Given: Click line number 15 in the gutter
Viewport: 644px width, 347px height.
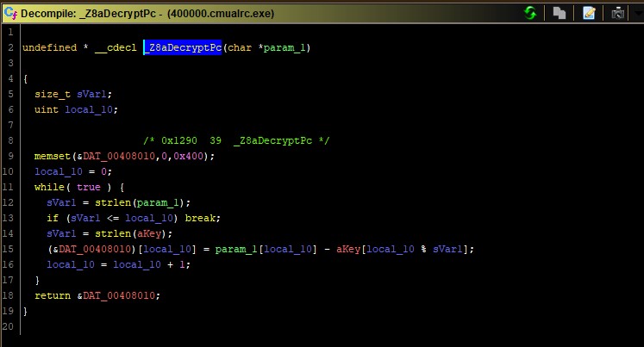Looking at the screenshot, I should (x=8, y=249).
